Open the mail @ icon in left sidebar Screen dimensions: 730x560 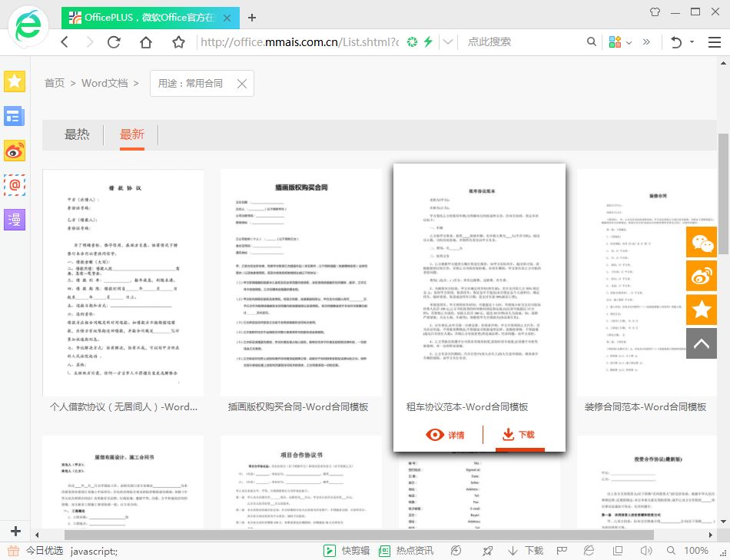(15, 185)
